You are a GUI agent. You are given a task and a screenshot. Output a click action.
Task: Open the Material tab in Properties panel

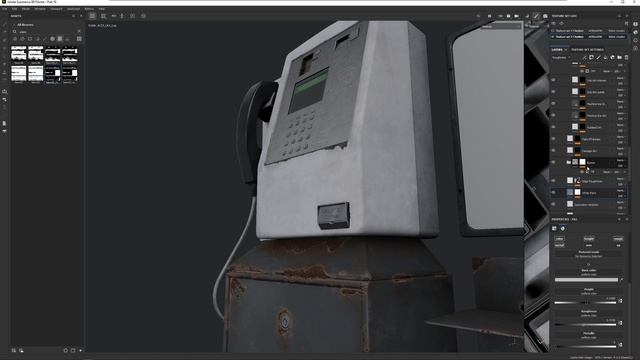[562, 229]
